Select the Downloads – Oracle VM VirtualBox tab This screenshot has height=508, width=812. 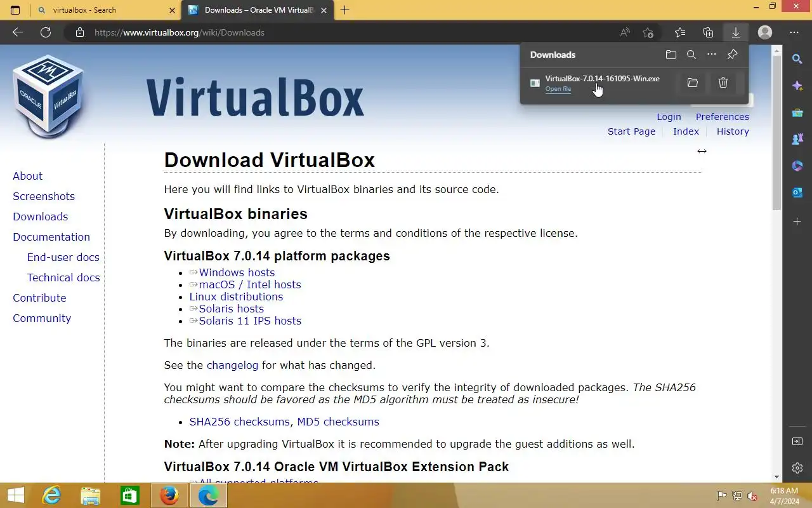pos(256,10)
